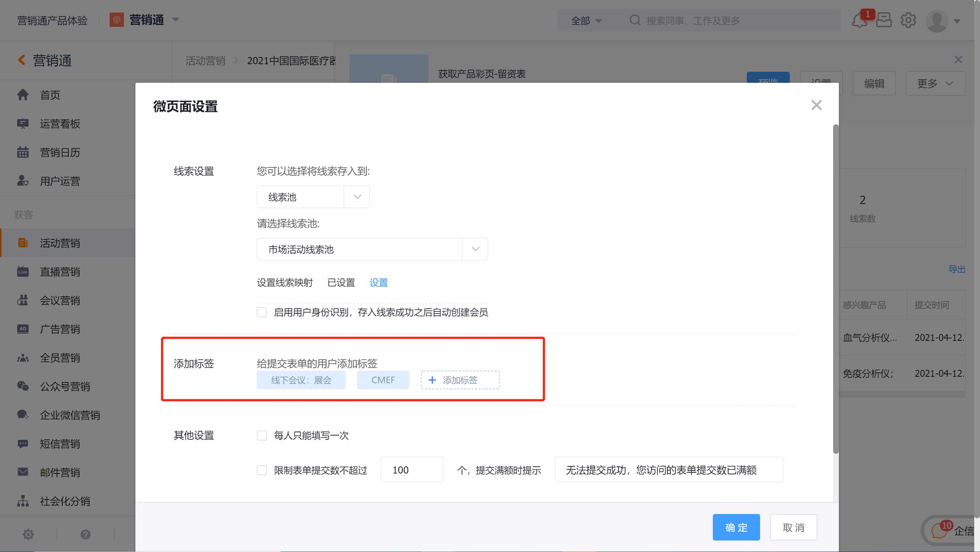Open 会议营销 sidebar item
Screen dimensions: 980x552
(60, 300)
